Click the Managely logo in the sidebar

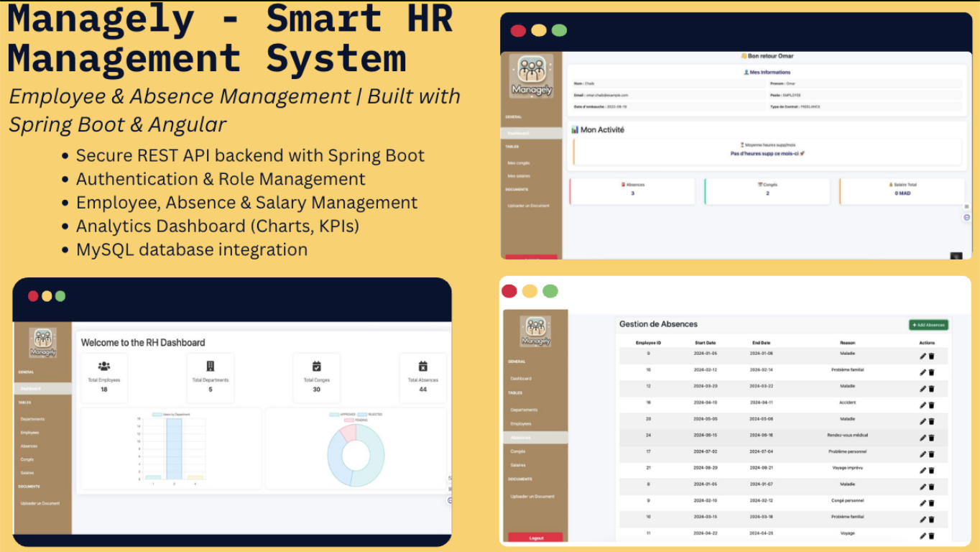[43, 341]
